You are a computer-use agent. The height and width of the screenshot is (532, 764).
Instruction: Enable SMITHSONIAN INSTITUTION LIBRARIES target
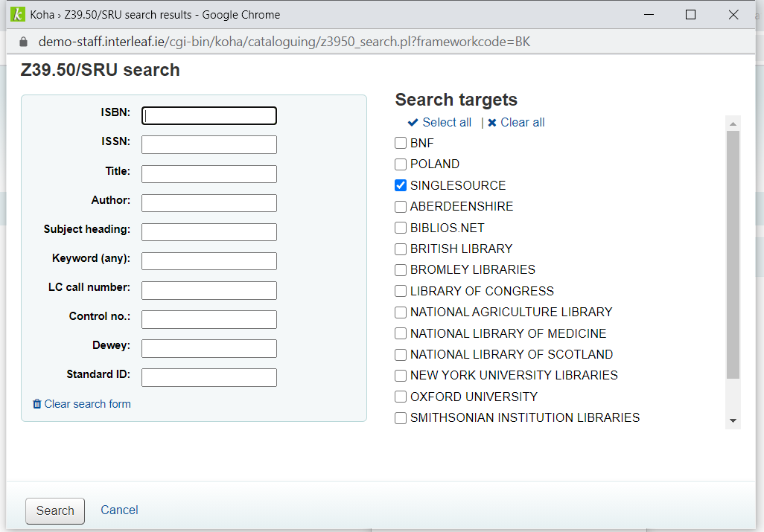pos(401,417)
